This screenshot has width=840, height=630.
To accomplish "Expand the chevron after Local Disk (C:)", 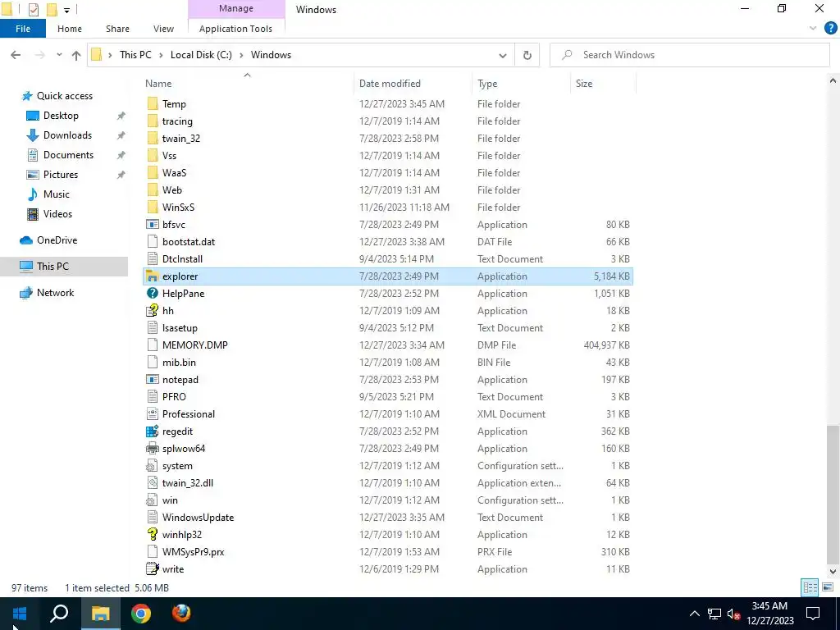I will point(241,55).
